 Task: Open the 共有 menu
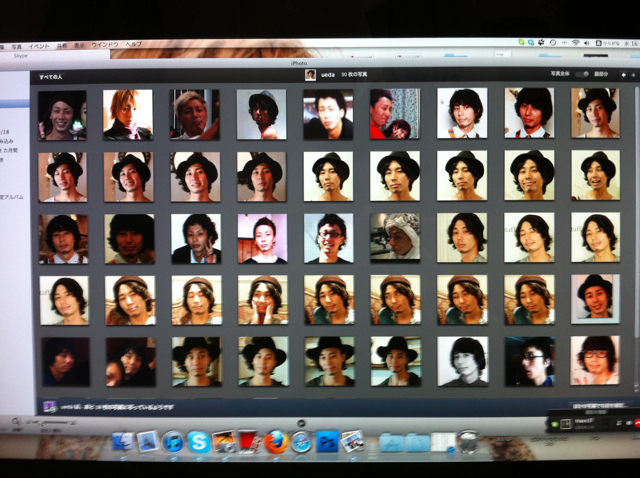point(62,46)
